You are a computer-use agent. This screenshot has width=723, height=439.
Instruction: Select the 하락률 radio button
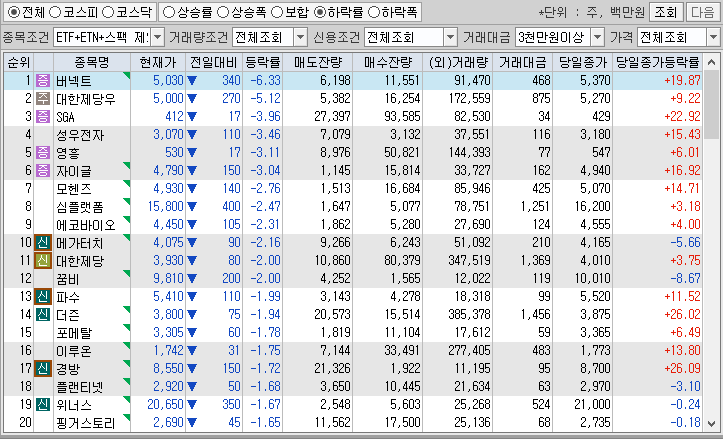coord(319,12)
